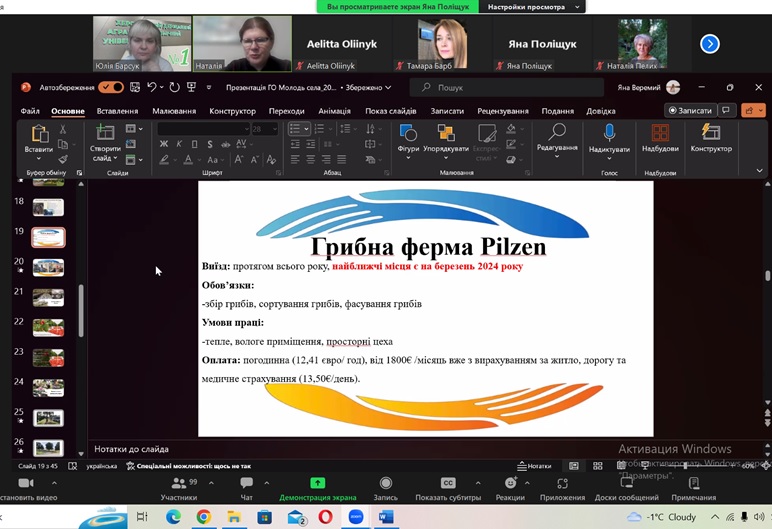This screenshot has height=529, width=772.
Task: Click the Format Painter brush icon
Action: click(63, 159)
